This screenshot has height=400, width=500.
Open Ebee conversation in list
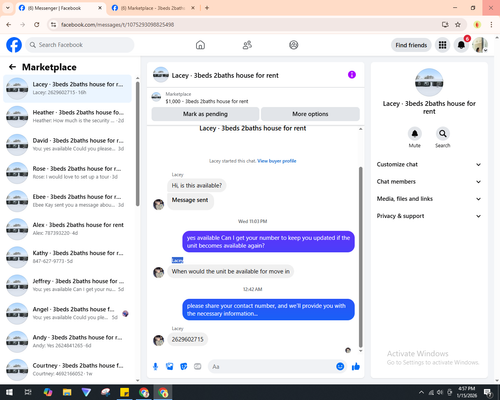tap(67, 201)
